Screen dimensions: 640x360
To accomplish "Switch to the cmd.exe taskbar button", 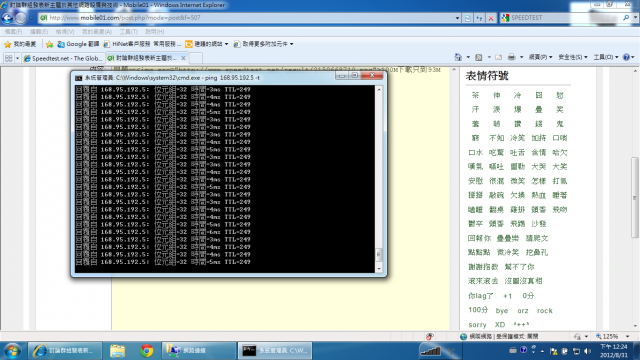I will click(x=275, y=351).
